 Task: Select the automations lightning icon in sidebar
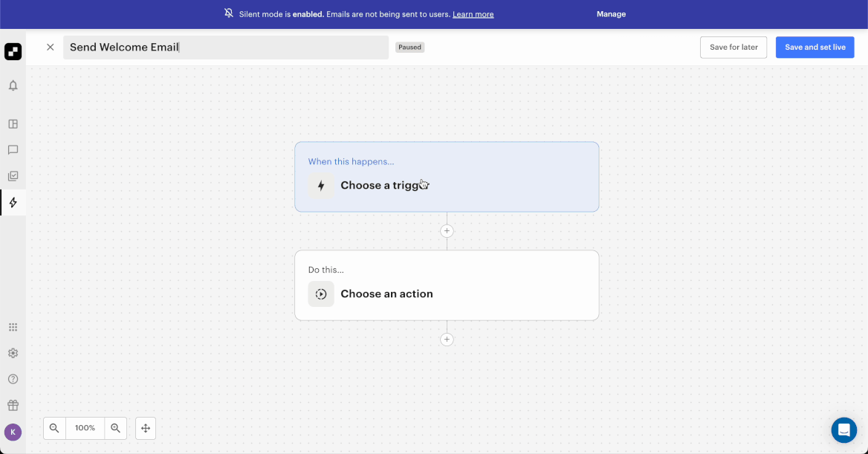(13, 202)
